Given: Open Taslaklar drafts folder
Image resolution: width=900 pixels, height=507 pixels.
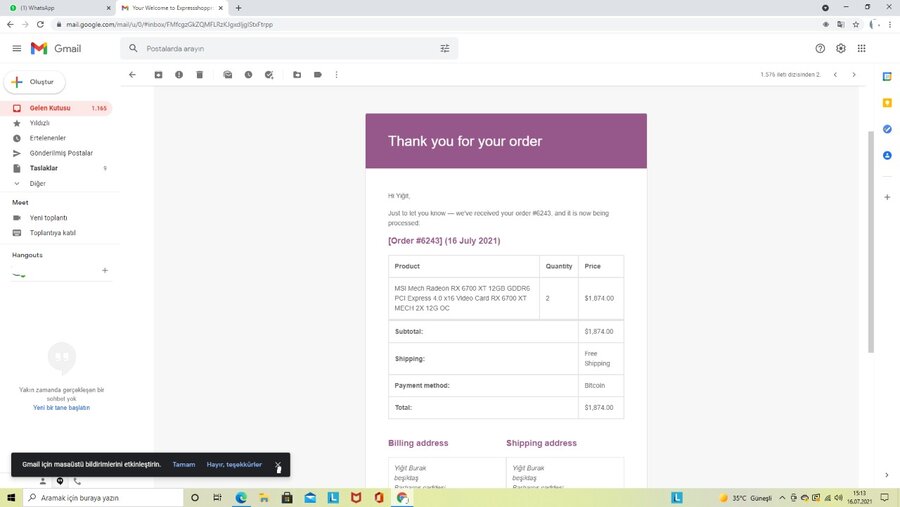Looking at the screenshot, I should (56, 168).
